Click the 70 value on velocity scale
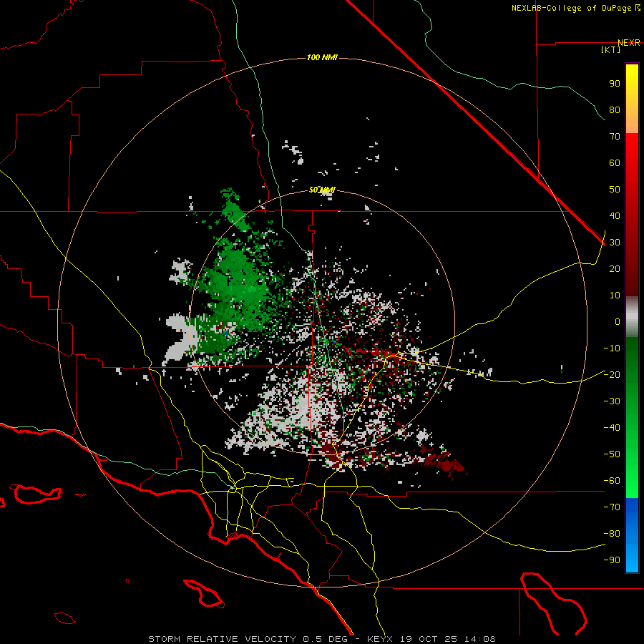This screenshot has width=644, height=644. pyautogui.click(x=615, y=137)
